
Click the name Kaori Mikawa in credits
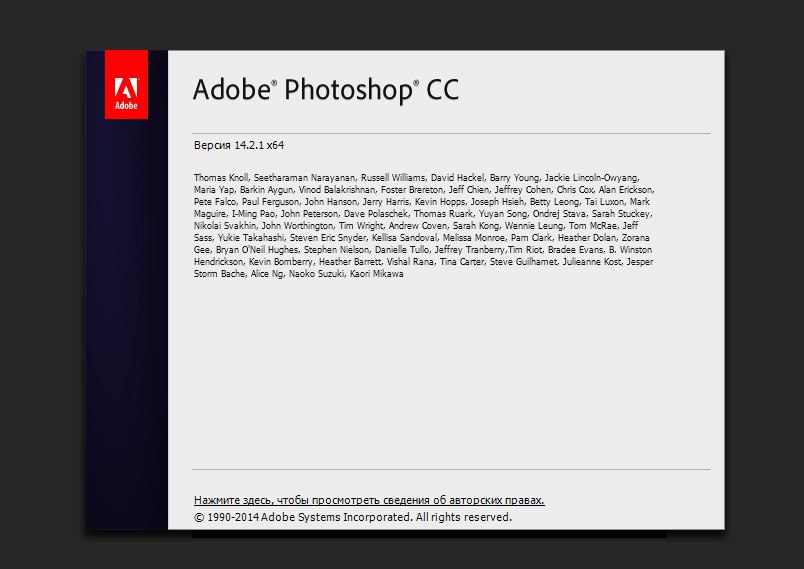coord(376,274)
